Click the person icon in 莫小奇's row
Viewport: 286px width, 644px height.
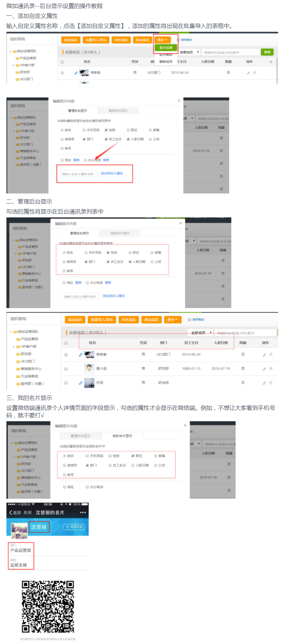(x=271, y=369)
